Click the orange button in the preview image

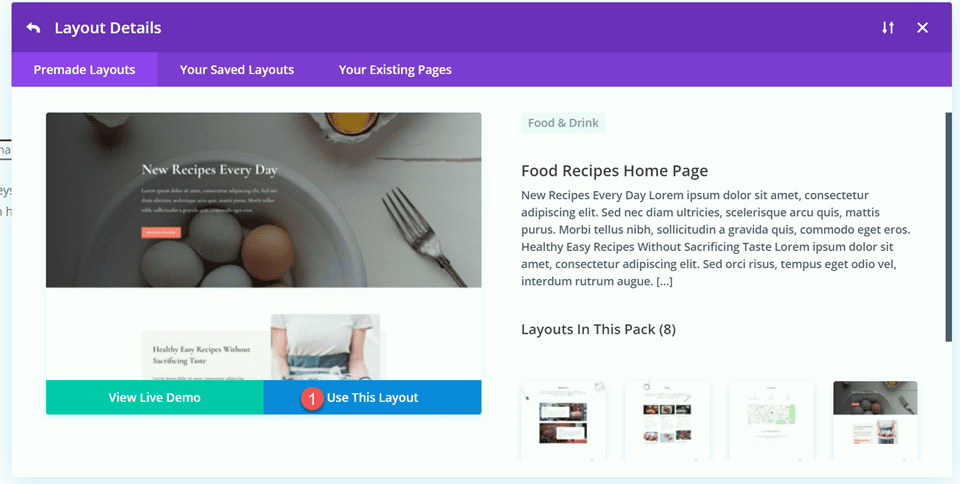[161, 232]
